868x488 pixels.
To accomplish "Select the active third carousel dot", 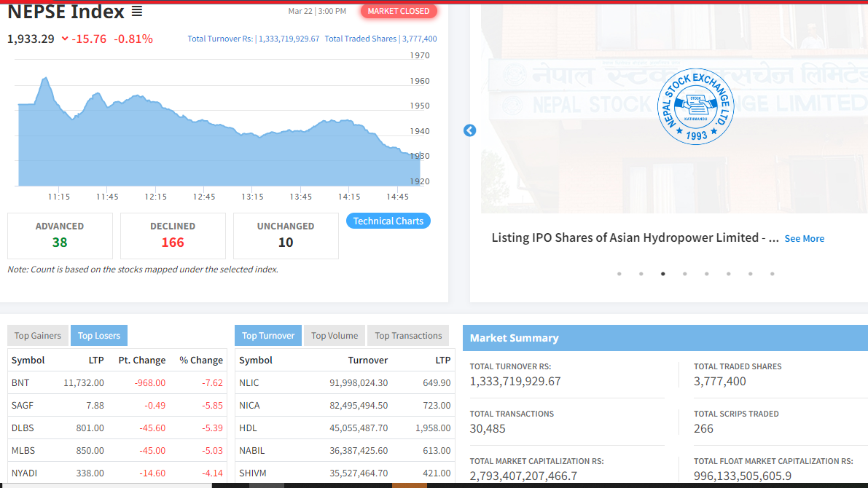I will pos(663,274).
